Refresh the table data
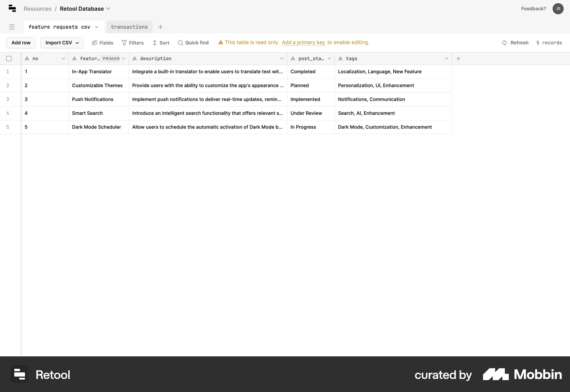This screenshot has width=570, height=392. tap(515, 42)
